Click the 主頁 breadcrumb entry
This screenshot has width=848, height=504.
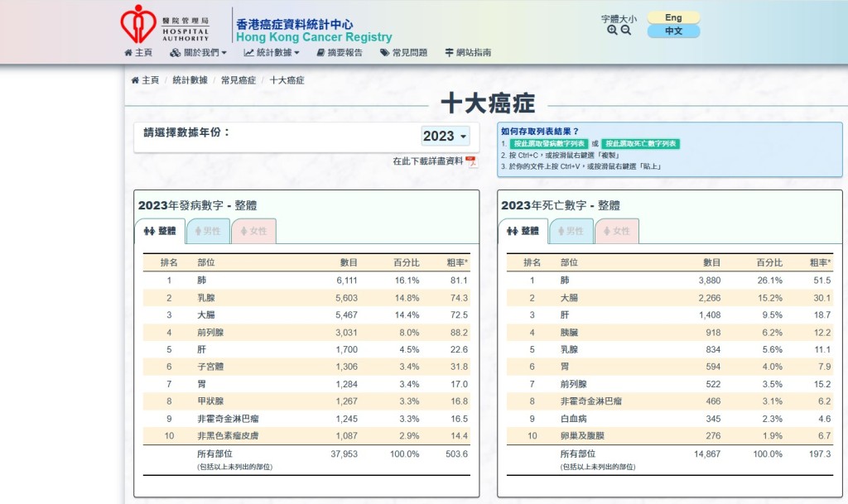pyautogui.click(x=149, y=80)
